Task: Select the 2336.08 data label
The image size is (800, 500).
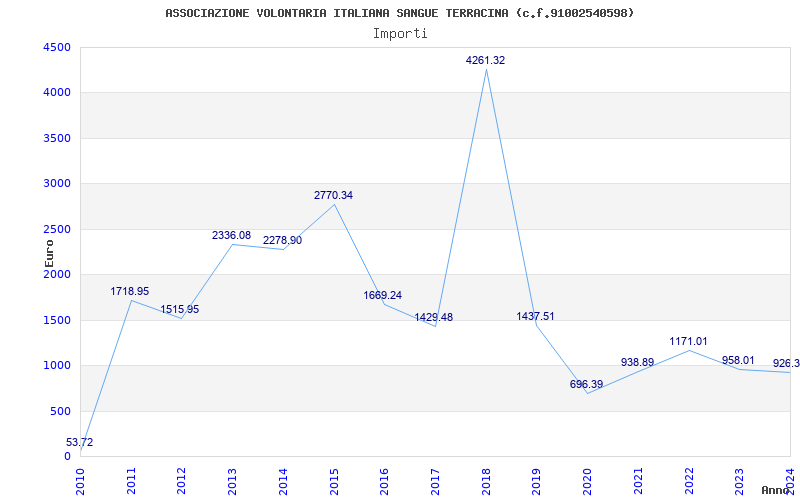Action: pos(232,235)
